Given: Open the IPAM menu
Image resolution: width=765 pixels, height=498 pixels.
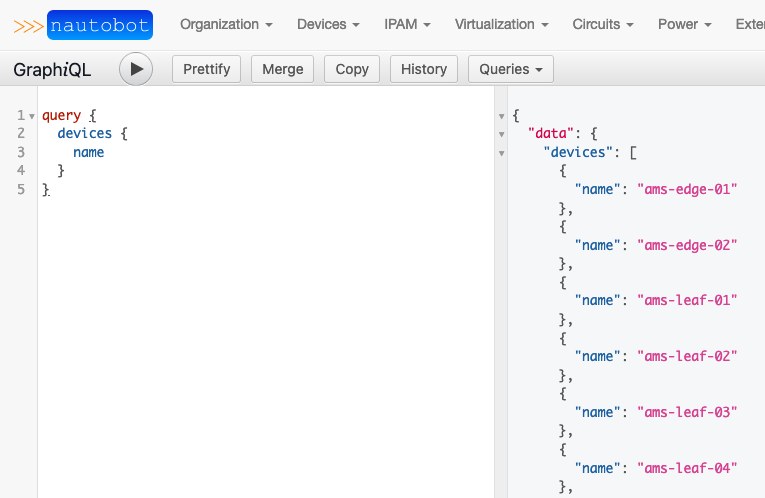Looking at the screenshot, I should click(407, 24).
